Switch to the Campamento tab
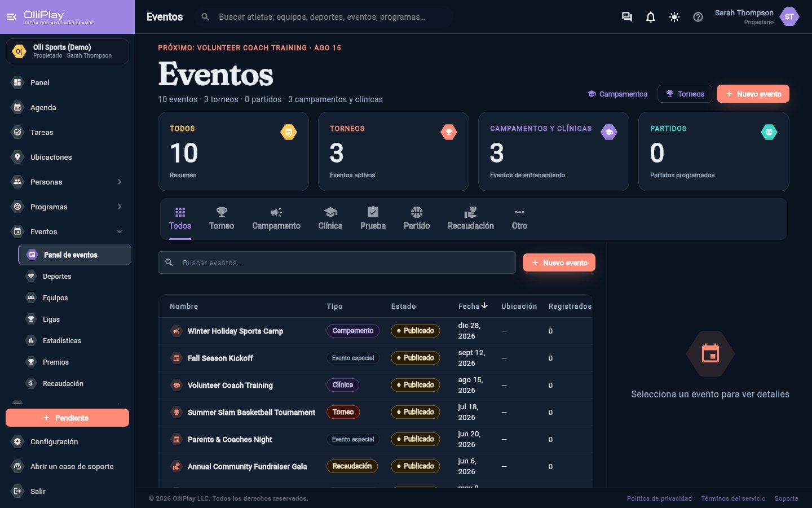This screenshot has width=812, height=508. pyautogui.click(x=276, y=219)
